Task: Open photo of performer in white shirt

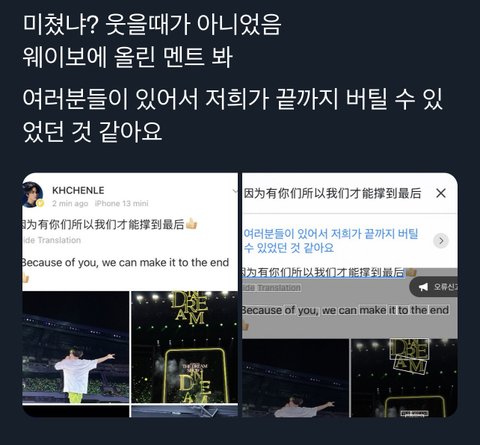Action: (x=76, y=347)
